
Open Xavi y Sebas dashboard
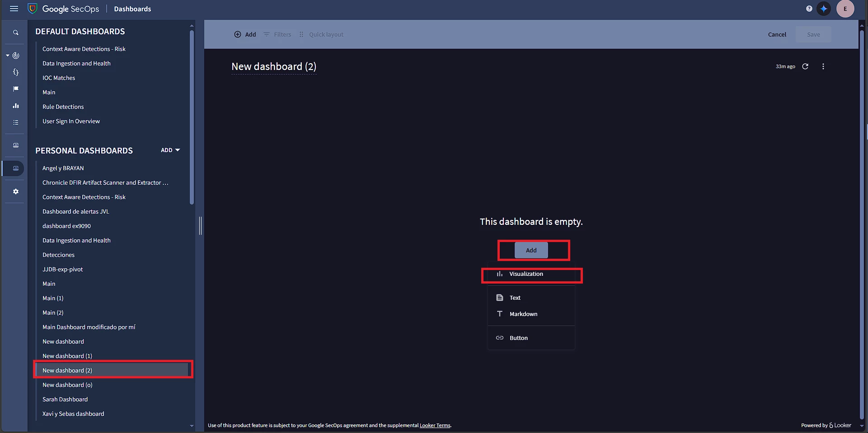coord(73,414)
